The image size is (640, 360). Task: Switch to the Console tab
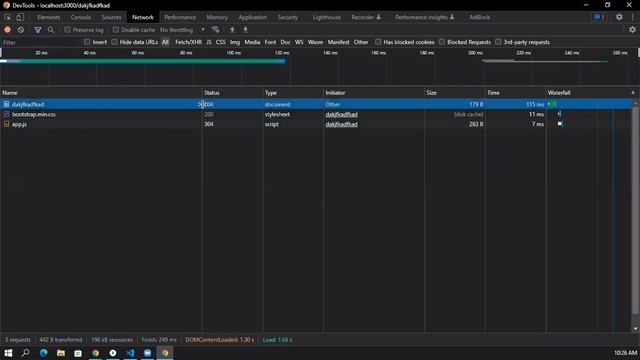81,17
